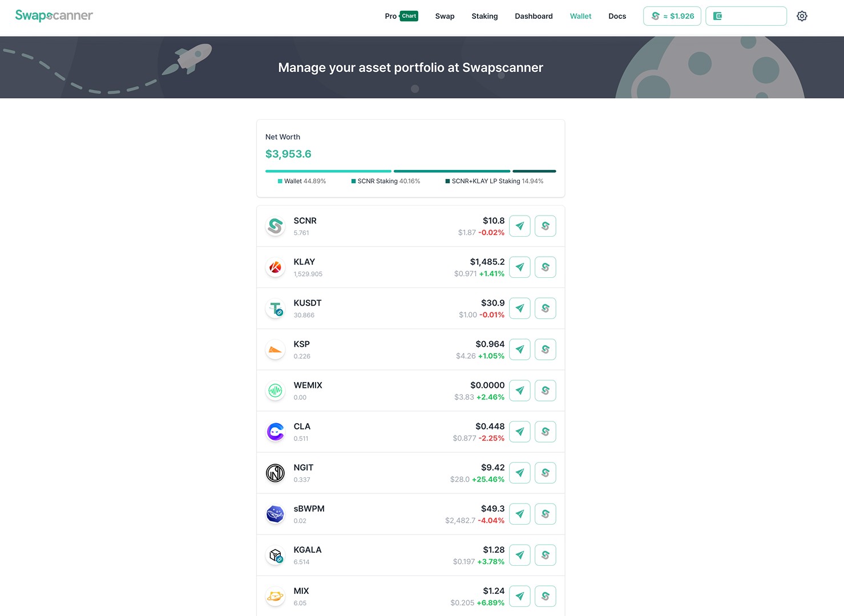The image size is (844, 616).
Task: Click the banner heading Manage your asset portfolio
Action: [410, 67]
